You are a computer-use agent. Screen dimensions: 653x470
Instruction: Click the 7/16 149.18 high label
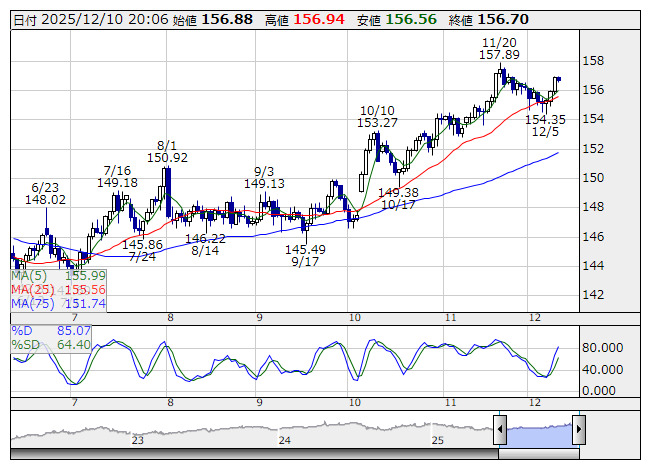tap(117, 177)
